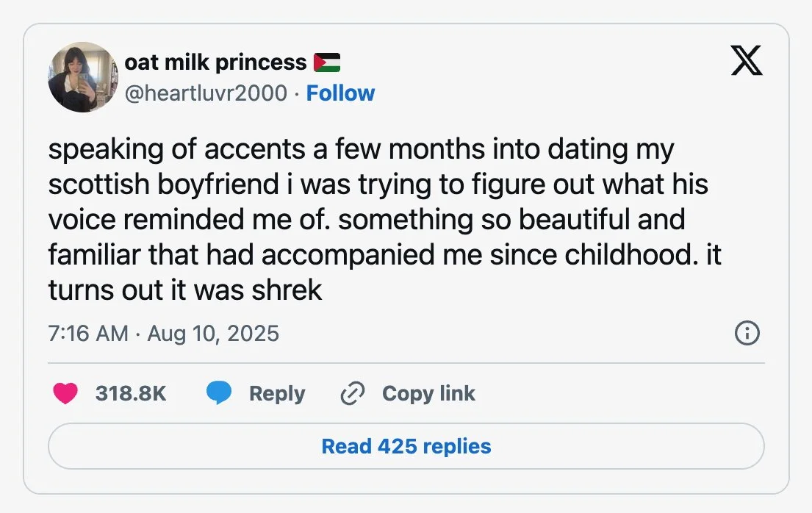
Task: Click the blue reply speech bubble icon
Action: pyautogui.click(x=219, y=394)
